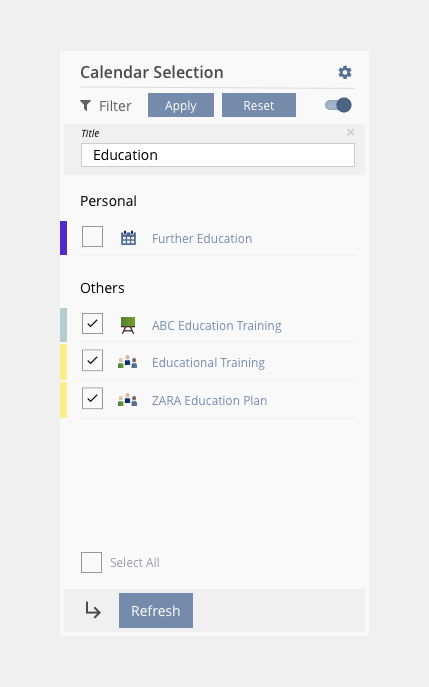This screenshot has width=429, height=687.
Task: Click the group icon for ZARA Education Plan
Action: [x=128, y=400]
